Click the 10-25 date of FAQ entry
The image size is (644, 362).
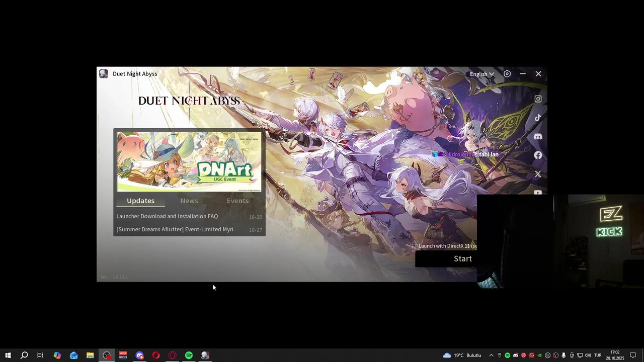pos(256,217)
